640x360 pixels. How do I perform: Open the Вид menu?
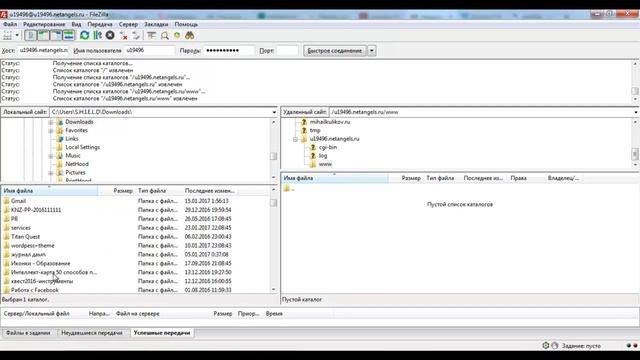[x=76, y=24]
